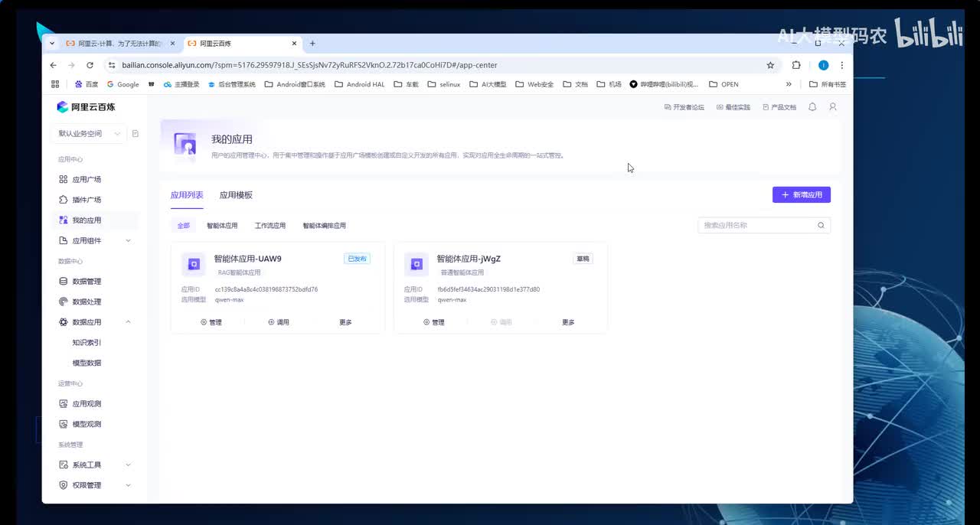Click the 智能体应用-UAW9 app icon
980x525 pixels.
(194, 264)
